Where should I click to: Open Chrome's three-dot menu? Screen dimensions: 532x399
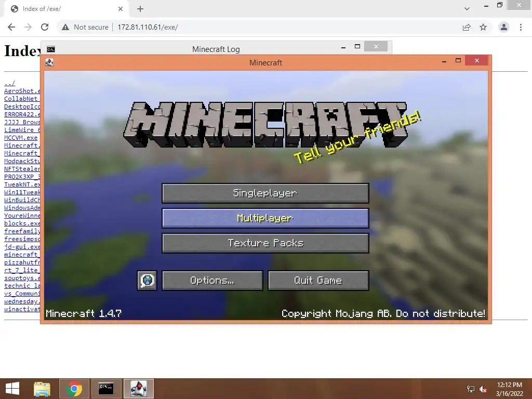coord(521,27)
